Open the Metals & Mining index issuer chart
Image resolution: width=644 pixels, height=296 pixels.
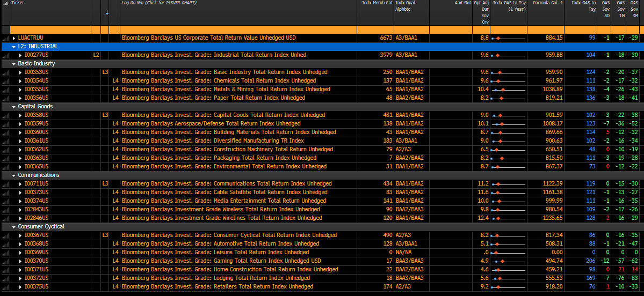tap(226, 90)
